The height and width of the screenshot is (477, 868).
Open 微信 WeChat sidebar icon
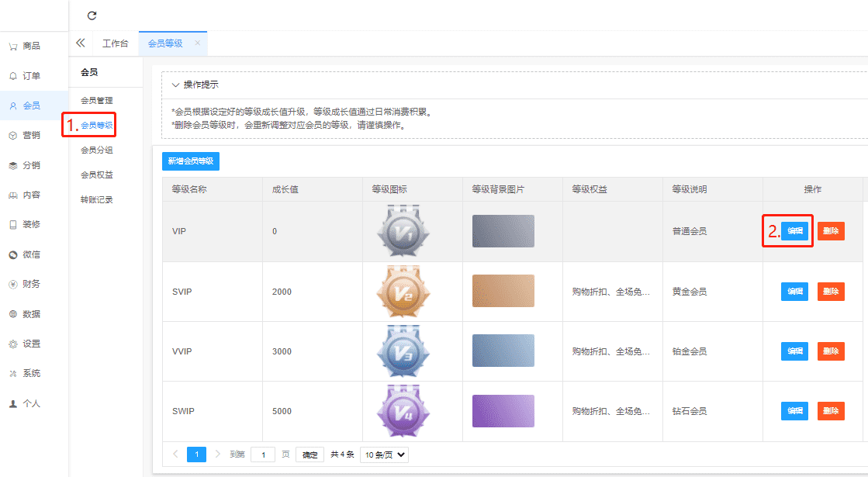(x=13, y=254)
